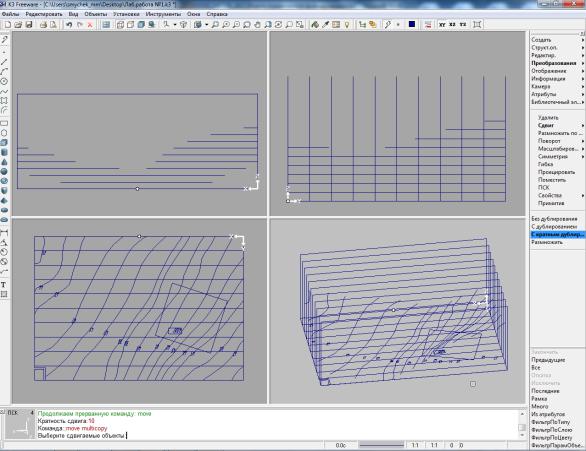Save the file with the diskette icon

[x=28, y=25]
